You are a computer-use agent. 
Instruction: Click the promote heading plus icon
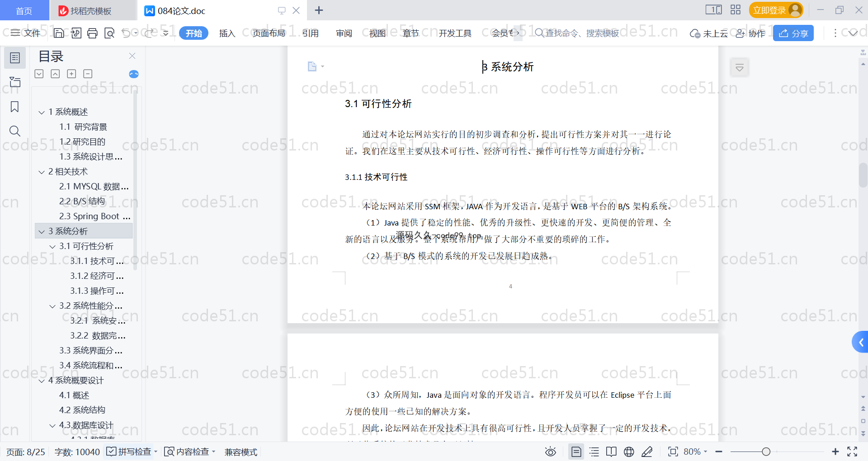coord(71,74)
